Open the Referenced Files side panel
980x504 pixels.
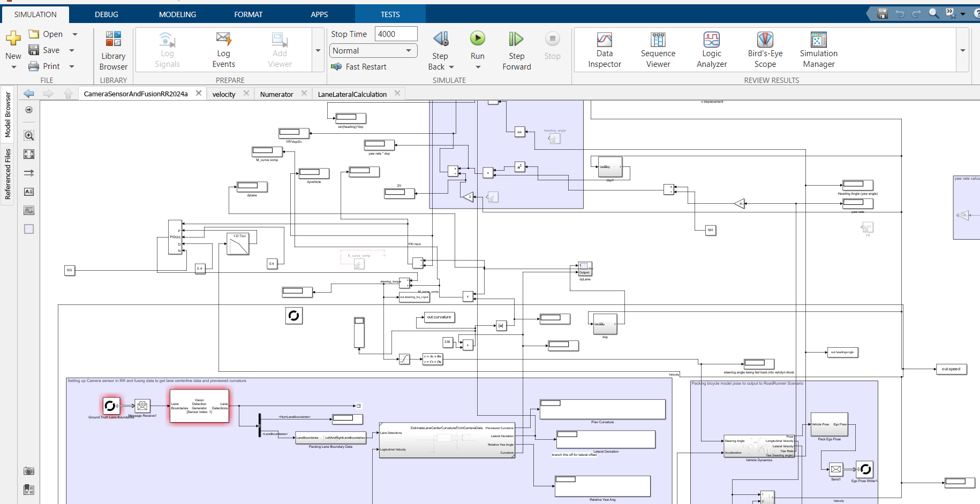[x=7, y=174]
